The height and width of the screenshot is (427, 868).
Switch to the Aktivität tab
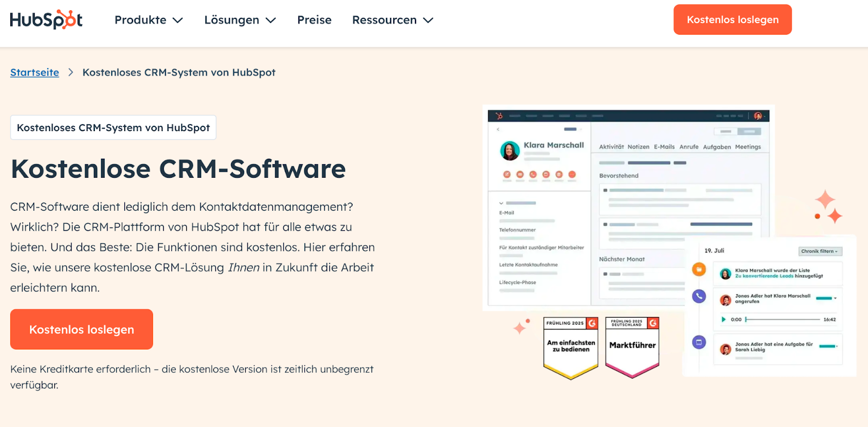point(611,147)
